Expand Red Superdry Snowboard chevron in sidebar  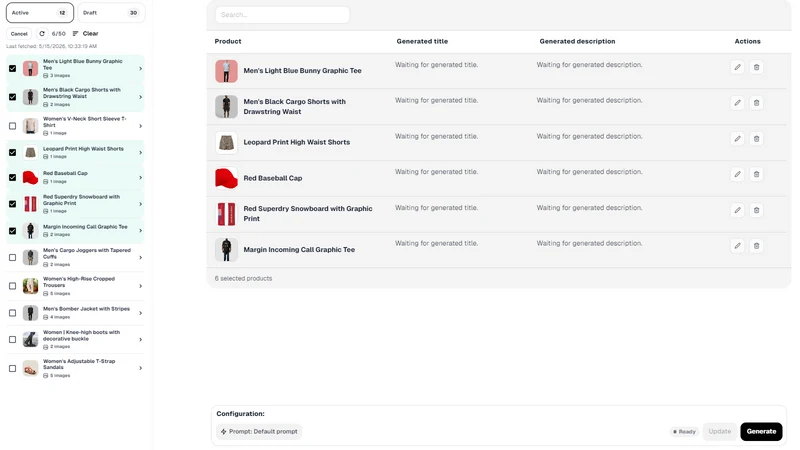(140, 204)
